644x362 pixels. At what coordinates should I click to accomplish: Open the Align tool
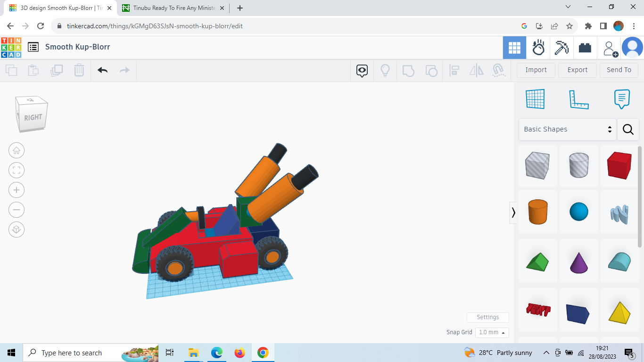(x=454, y=70)
